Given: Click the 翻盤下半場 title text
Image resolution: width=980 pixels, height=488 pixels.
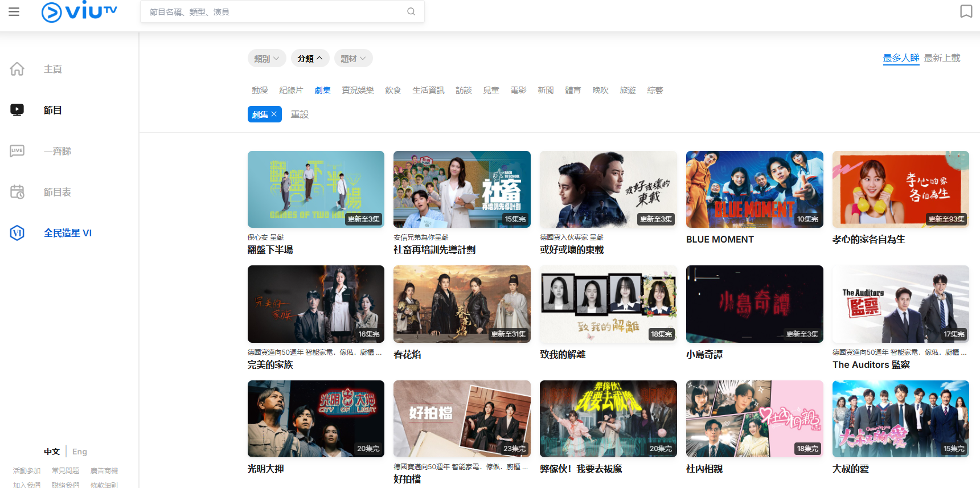Looking at the screenshot, I should (x=270, y=249).
